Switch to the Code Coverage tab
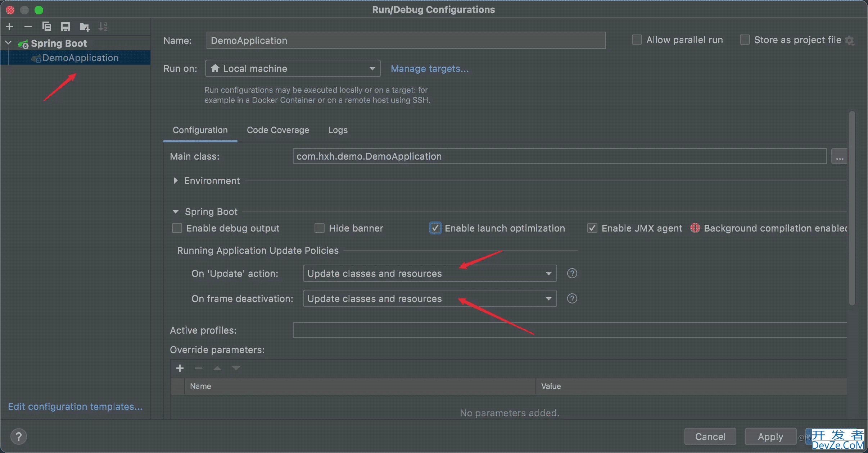The image size is (868, 453). [278, 130]
